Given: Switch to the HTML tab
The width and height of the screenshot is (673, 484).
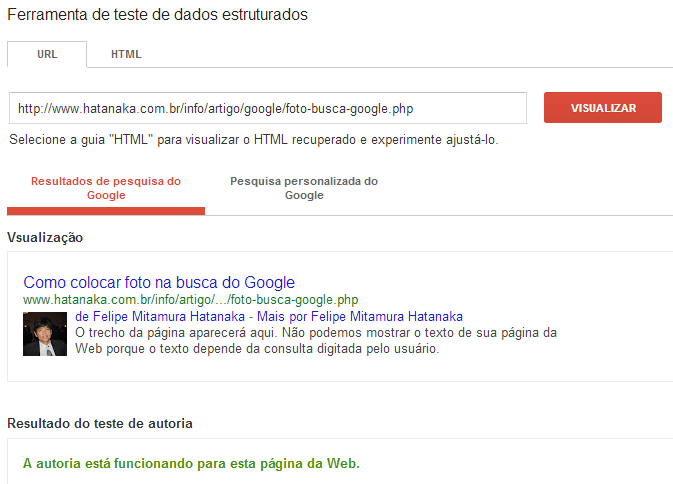Looking at the screenshot, I should click(126, 54).
